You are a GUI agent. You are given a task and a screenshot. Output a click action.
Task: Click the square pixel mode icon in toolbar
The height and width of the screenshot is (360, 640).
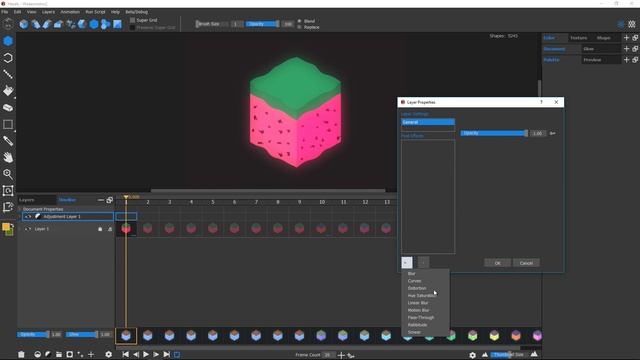[117, 24]
